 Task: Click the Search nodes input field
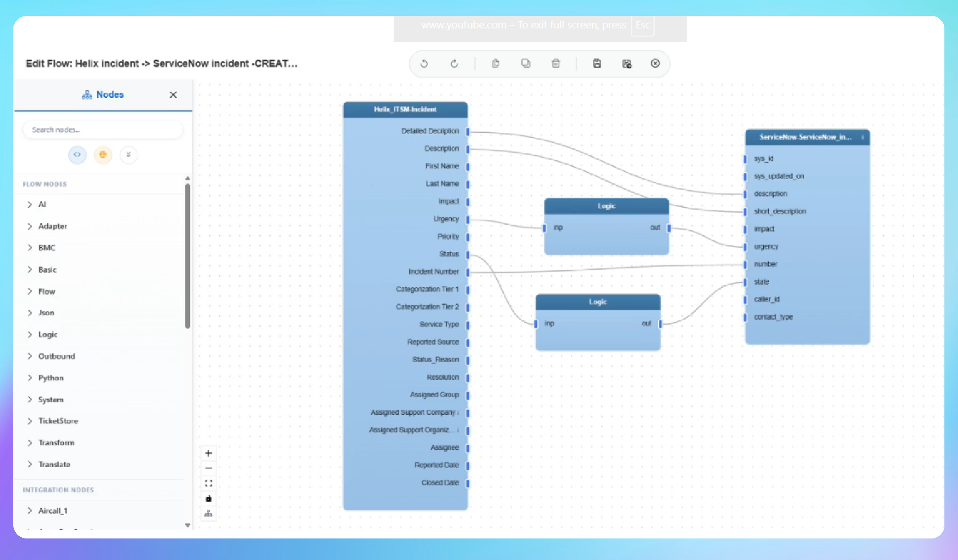(x=103, y=130)
